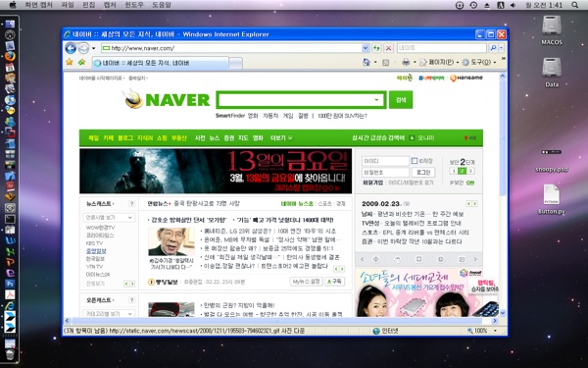The height and width of the screenshot is (368, 588).
Task: Click inside the 비밀번호 password field
Action: pos(385,172)
